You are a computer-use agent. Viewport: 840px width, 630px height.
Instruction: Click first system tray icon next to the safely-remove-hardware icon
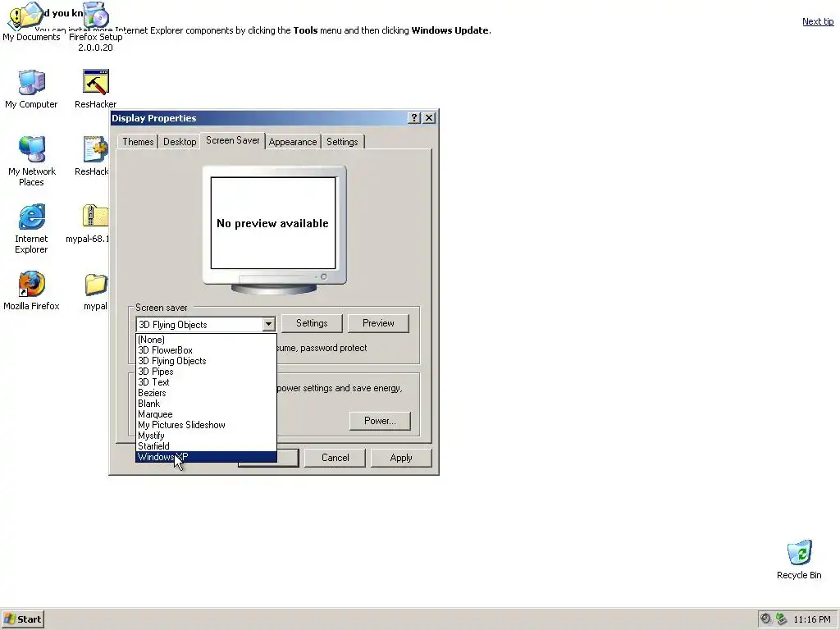click(x=766, y=619)
